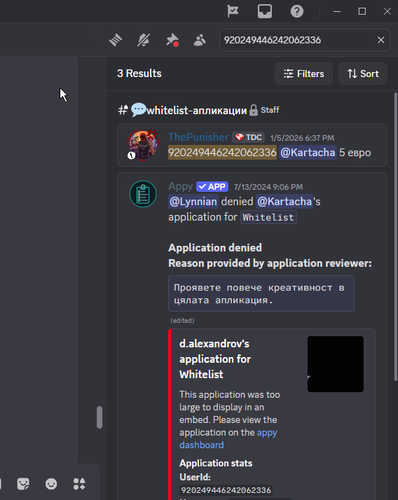Open pinned messages icon
Image resolution: width=398 pixels, height=500 pixels.
click(172, 40)
